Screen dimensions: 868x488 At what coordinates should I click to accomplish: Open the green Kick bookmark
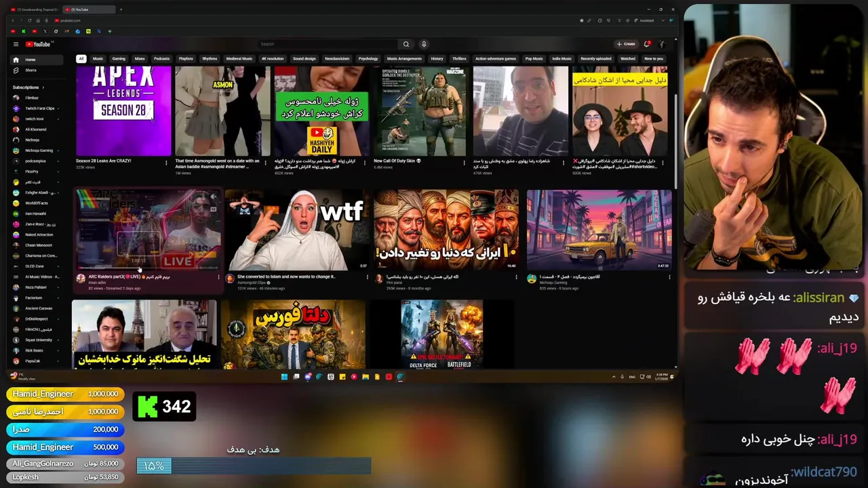click(24, 31)
